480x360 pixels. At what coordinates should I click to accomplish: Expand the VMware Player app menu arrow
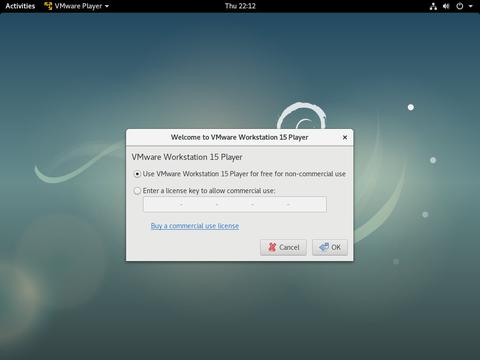click(107, 6)
